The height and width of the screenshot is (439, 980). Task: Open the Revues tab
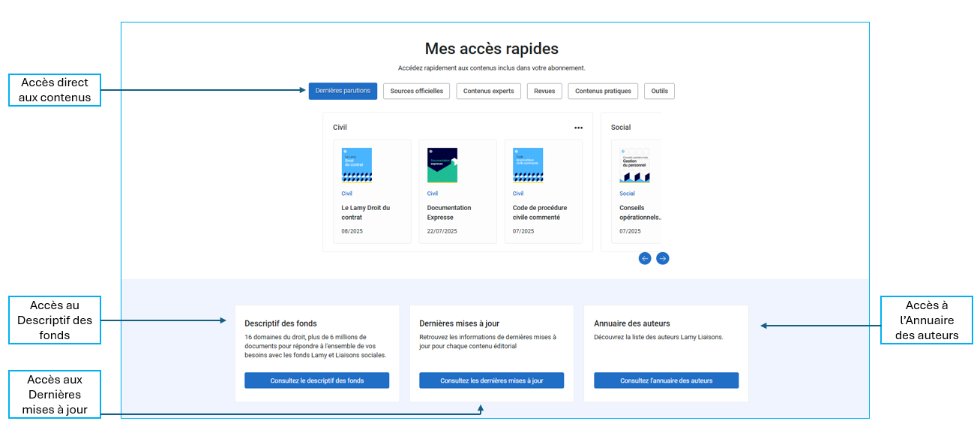[x=544, y=90]
